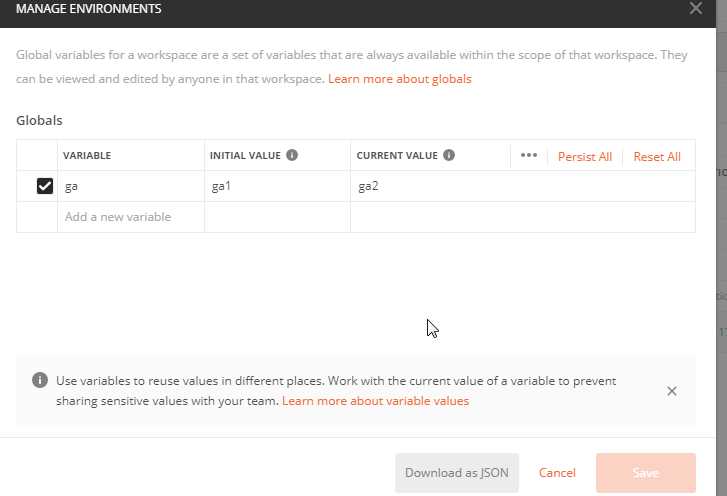Click the info icon in the tip banner

[x=40, y=381]
